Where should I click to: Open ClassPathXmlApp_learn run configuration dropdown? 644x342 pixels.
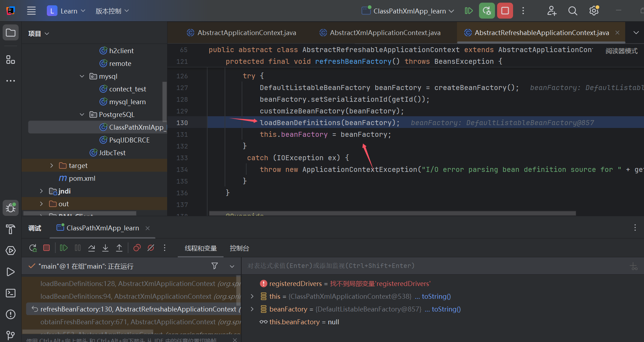point(408,11)
